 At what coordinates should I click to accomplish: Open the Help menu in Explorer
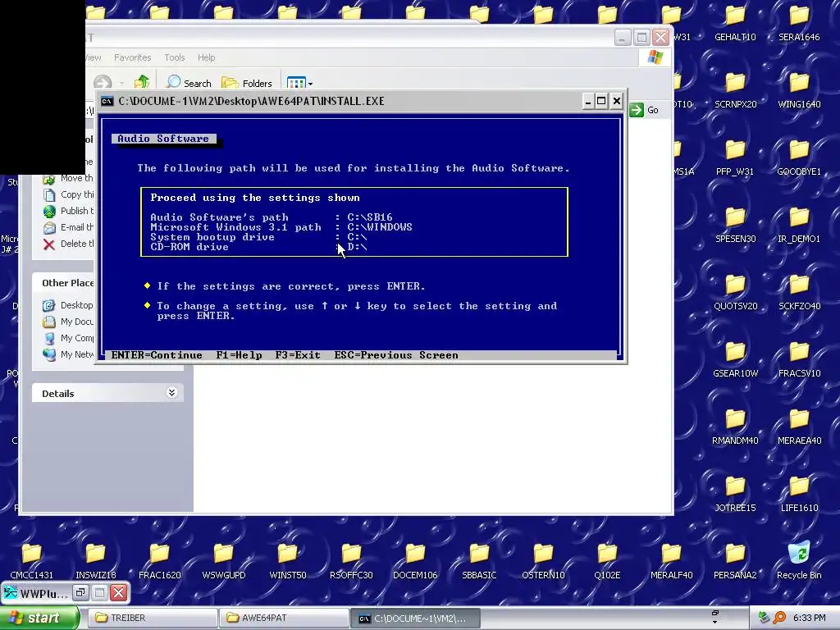[x=206, y=57]
